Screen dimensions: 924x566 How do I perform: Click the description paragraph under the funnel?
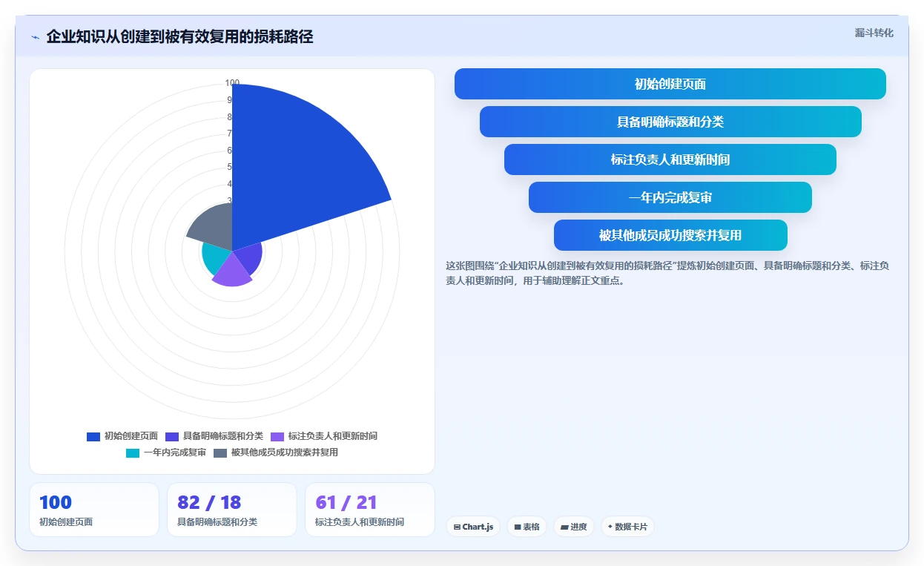(667, 273)
